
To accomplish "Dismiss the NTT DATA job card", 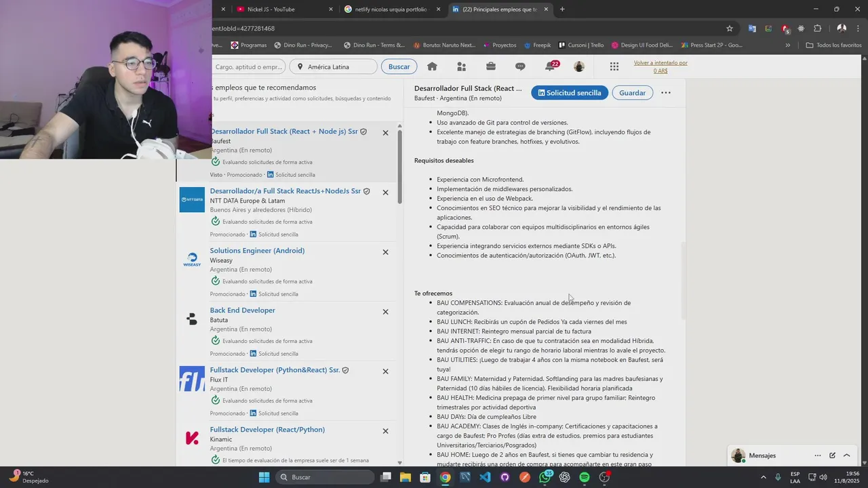I will tap(385, 192).
